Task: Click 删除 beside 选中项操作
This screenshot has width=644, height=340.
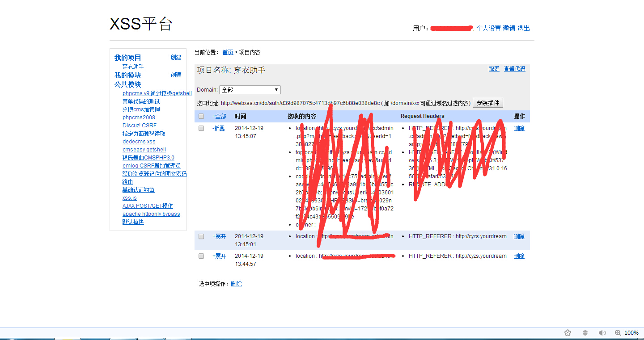Action: click(x=236, y=284)
